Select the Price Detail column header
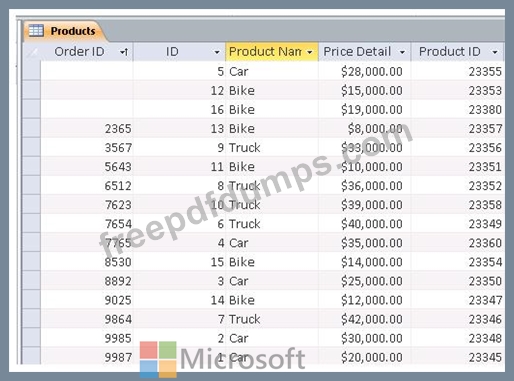 [364, 52]
